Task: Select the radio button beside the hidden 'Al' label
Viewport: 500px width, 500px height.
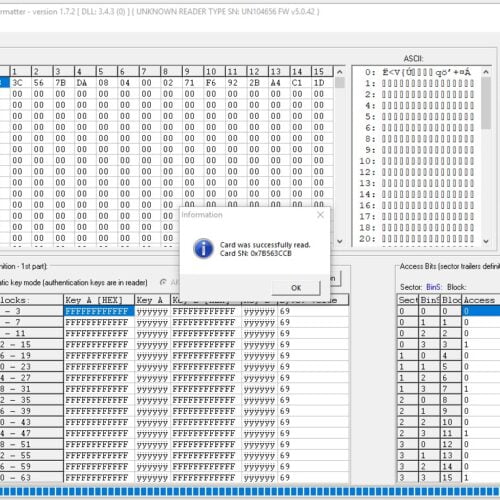Action: [163, 282]
